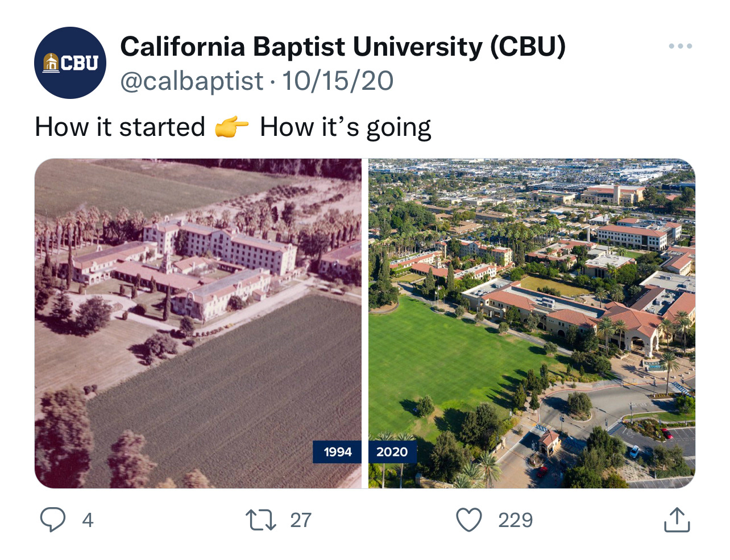Screen dimensions: 730x560
Task: Click the pointing hand emoji
Action: point(232,127)
